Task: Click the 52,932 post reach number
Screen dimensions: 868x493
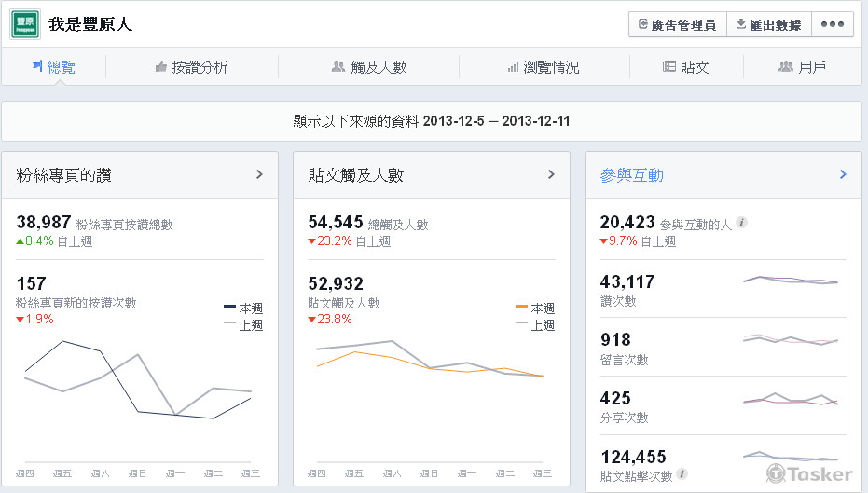Action: coord(336,284)
